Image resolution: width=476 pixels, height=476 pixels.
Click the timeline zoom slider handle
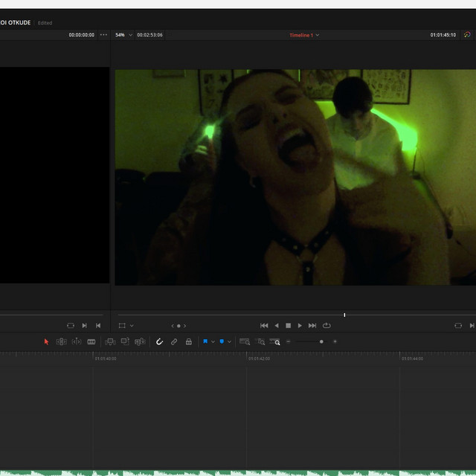coord(321,342)
